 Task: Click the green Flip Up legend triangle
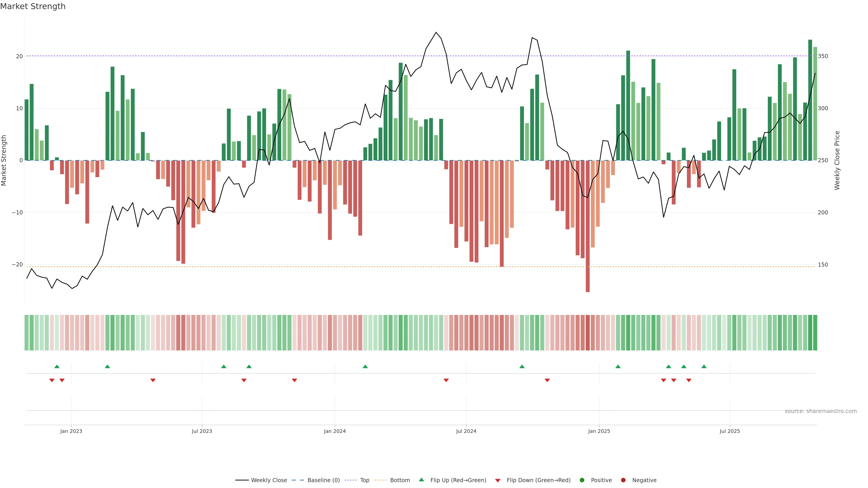421,480
